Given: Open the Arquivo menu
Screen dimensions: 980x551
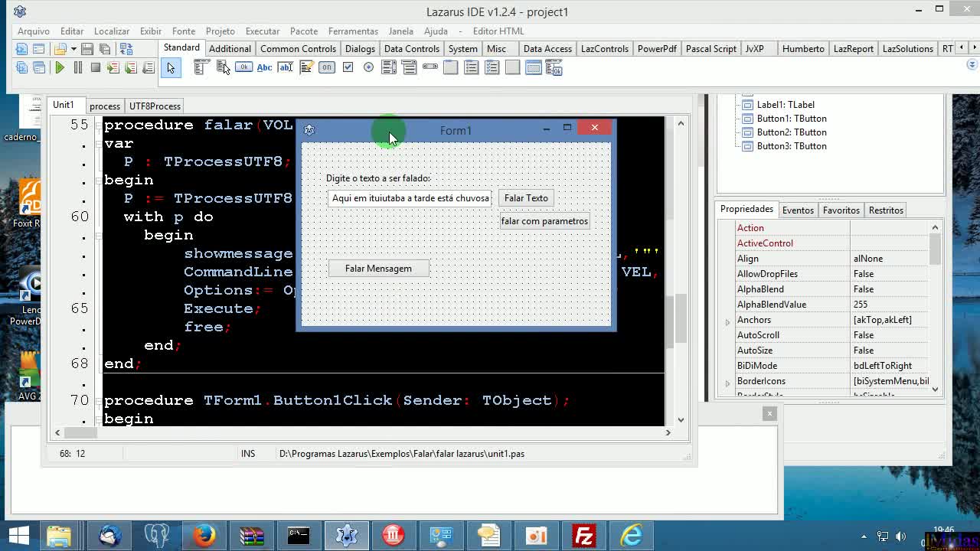Looking at the screenshot, I should (34, 31).
